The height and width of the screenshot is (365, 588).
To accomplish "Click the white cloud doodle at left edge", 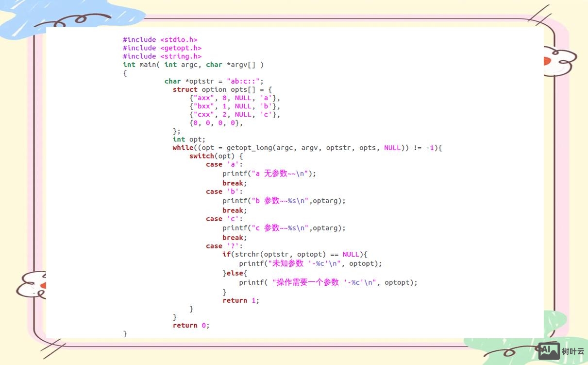I will pyautogui.click(x=32, y=284).
